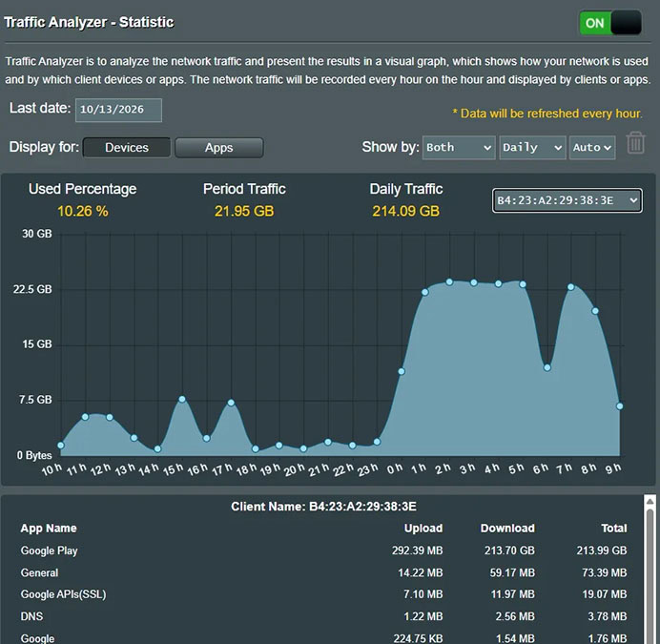Open the Both traffic direction dropdown

point(459,148)
